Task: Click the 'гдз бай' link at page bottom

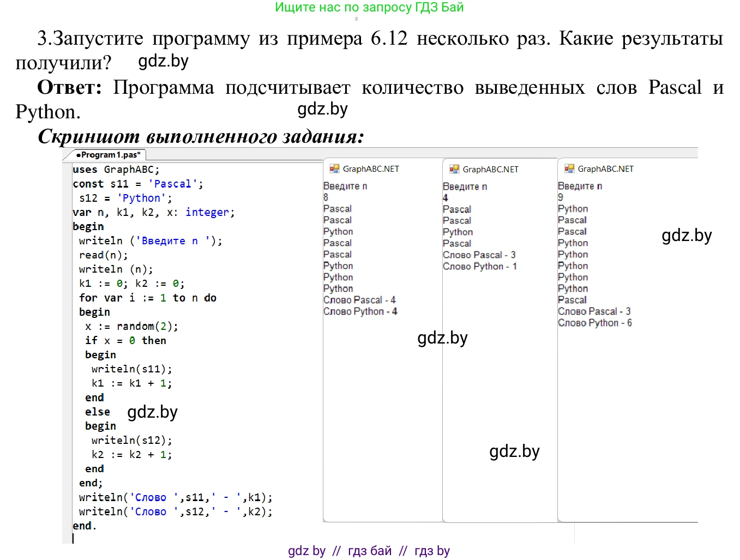Action: [370, 551]
